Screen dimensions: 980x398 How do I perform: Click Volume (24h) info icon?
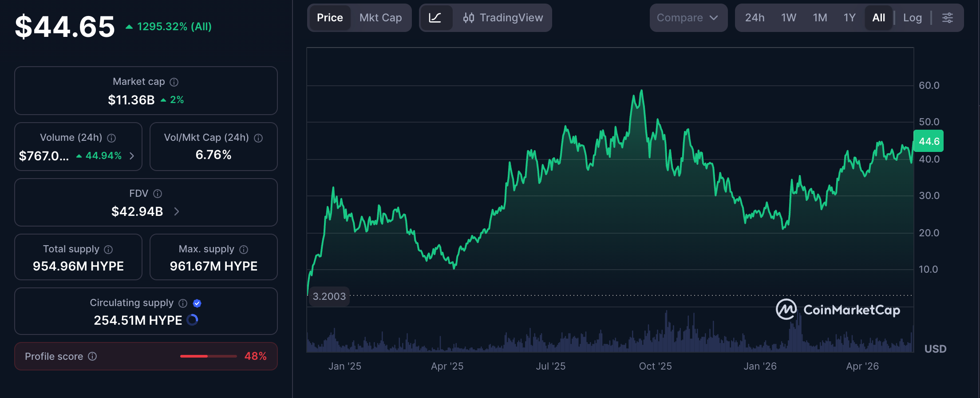(111, 138)
